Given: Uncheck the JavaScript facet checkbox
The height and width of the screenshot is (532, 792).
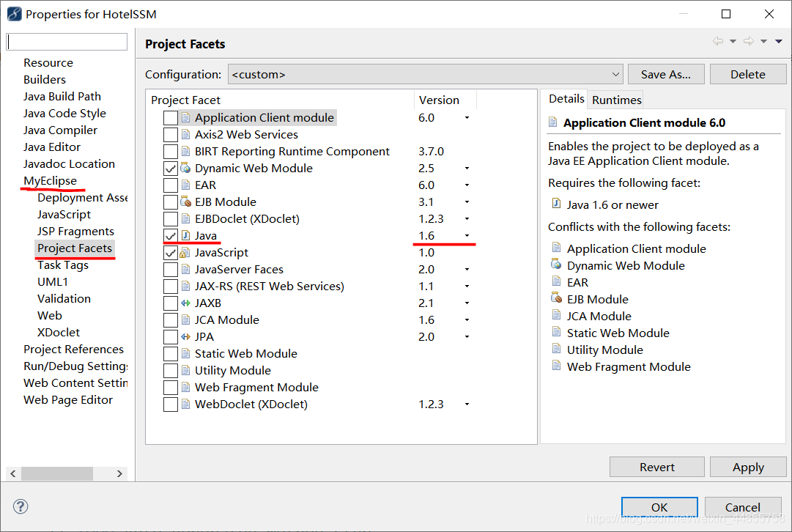Looking at the screenshot, I should tap(170, 253).
